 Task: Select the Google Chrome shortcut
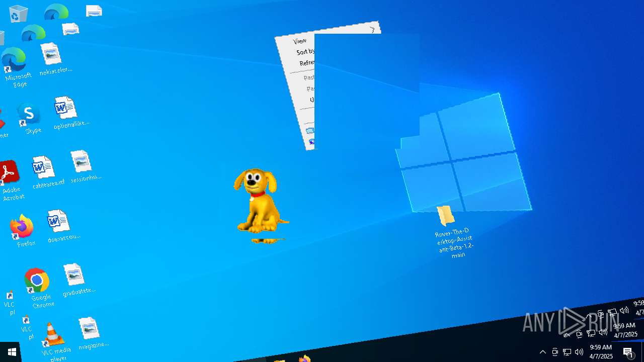39,289
